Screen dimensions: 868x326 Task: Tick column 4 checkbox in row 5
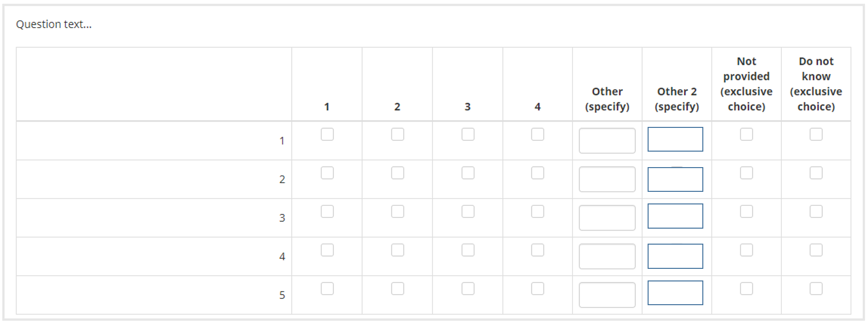[x=538, y=289]
